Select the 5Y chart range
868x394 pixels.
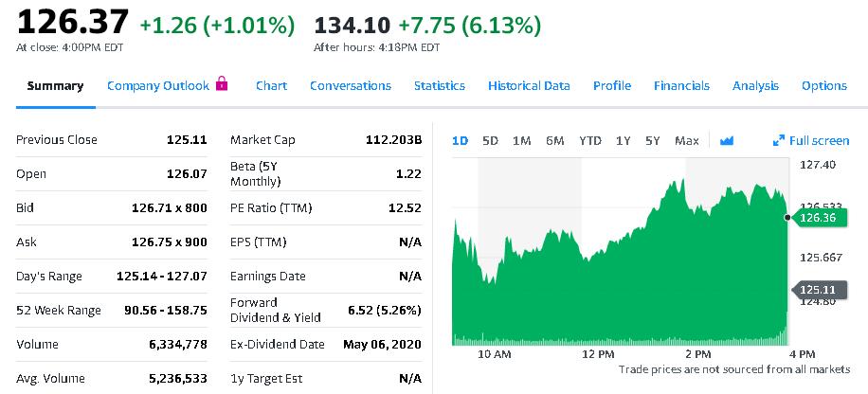pos(652,141)
